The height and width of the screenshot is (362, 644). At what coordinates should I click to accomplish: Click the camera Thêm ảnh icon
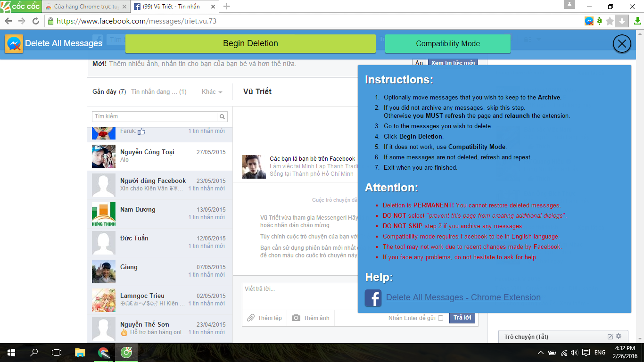[x=296, y=318]
